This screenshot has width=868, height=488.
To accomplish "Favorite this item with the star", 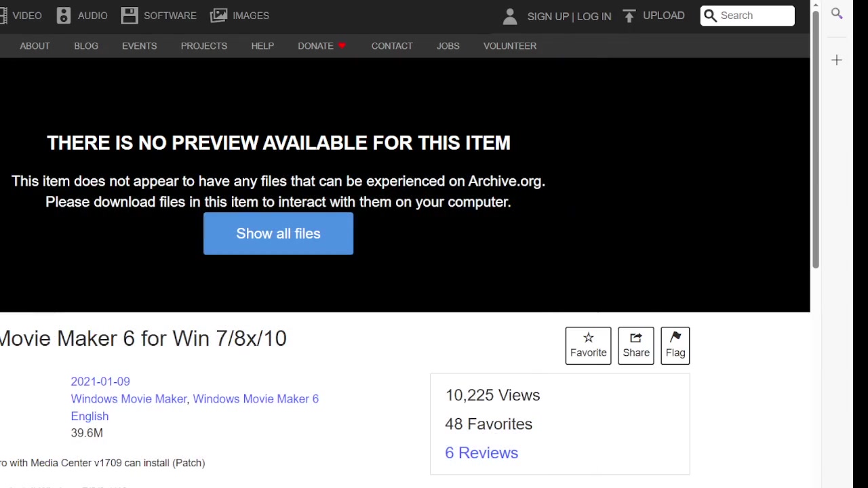I will click(x=588, y=338).
